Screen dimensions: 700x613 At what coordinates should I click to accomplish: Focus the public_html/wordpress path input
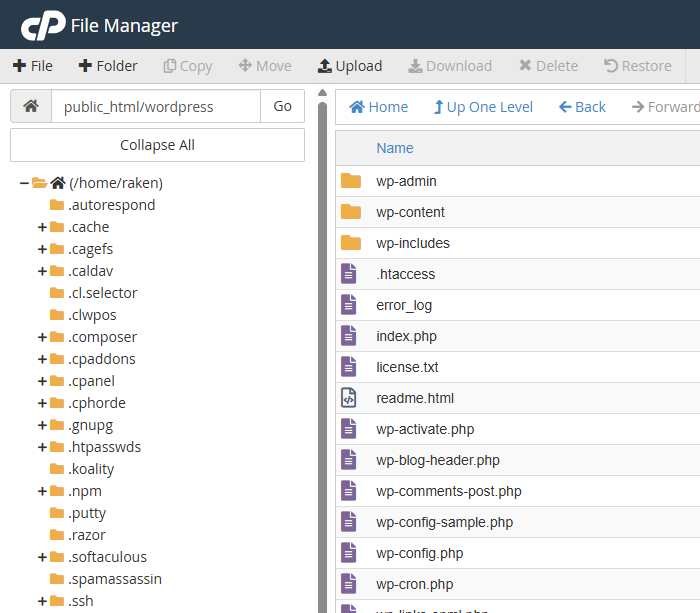(156, 106)
